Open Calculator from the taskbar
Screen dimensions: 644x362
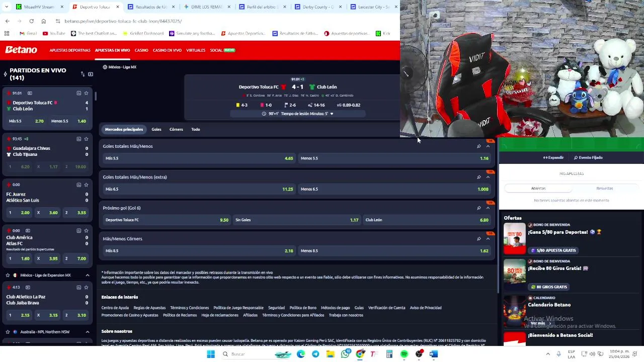tap(389, 354)
